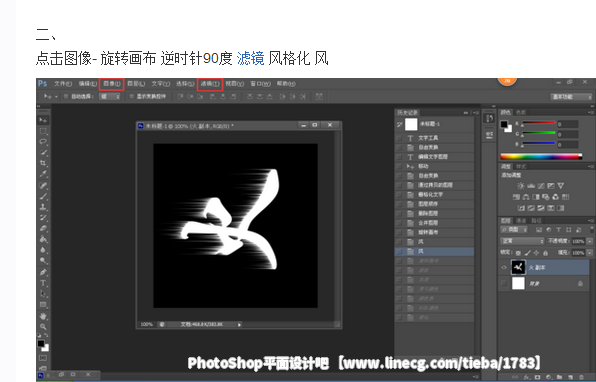
Task: Open workspace switcher 基本功能 dropdown
Action: 571,97
